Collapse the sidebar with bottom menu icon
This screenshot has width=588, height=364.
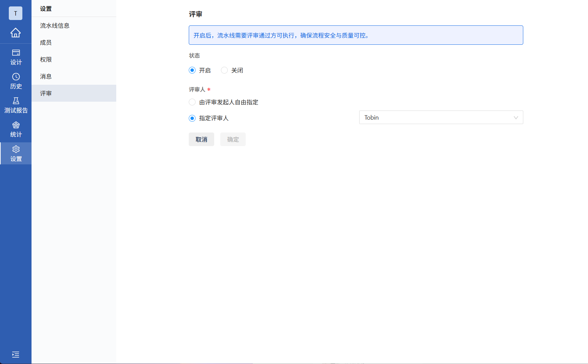pos(16,355)
